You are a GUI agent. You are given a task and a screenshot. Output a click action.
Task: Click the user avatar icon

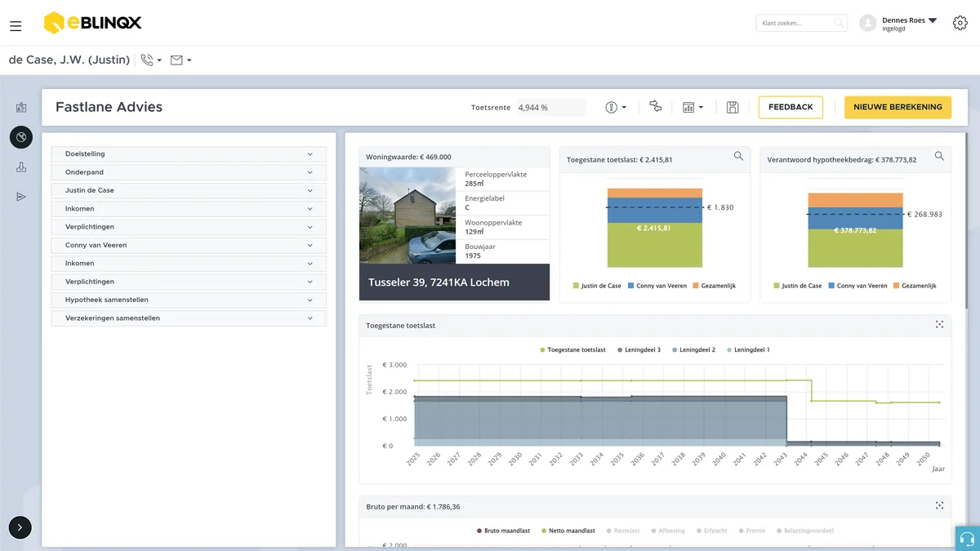868,24
